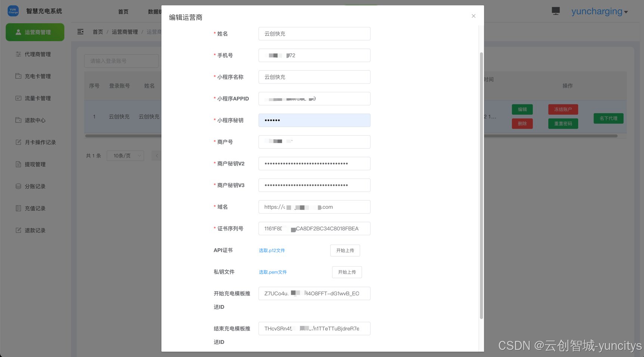Click the 提现管理 document icon
The width and height of the screenshot is (644, 357).
click(x=18, y=164)
